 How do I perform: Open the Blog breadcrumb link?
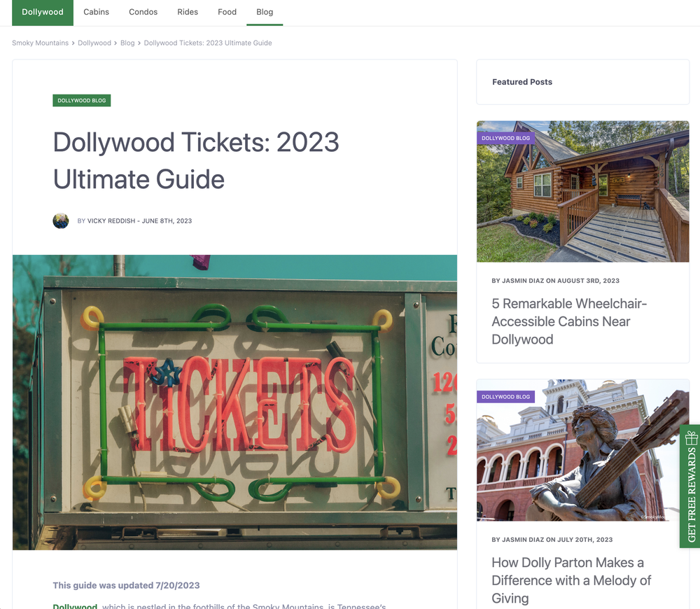coord(127,43)
